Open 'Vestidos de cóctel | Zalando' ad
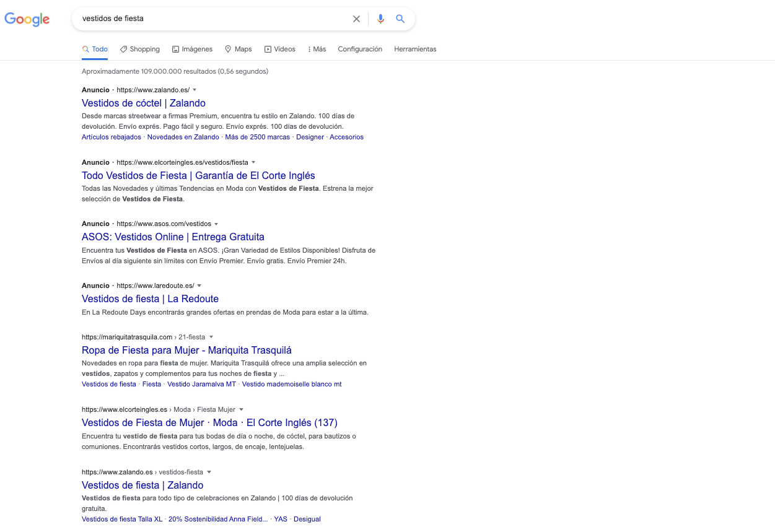 click(x=144, y=103)
